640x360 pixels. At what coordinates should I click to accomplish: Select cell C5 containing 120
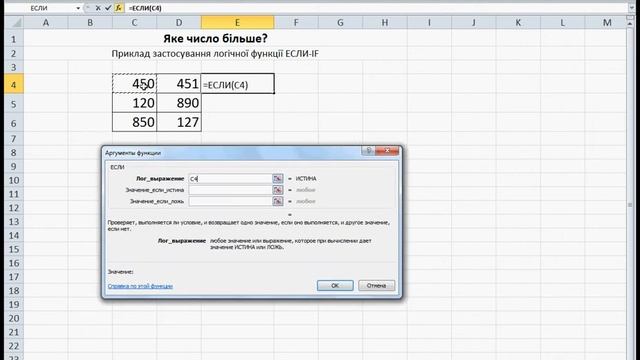(x=134, y=103)
